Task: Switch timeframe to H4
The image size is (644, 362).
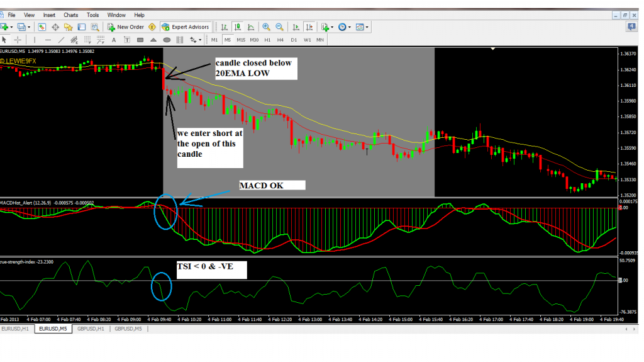Action: tap(280, 40)
